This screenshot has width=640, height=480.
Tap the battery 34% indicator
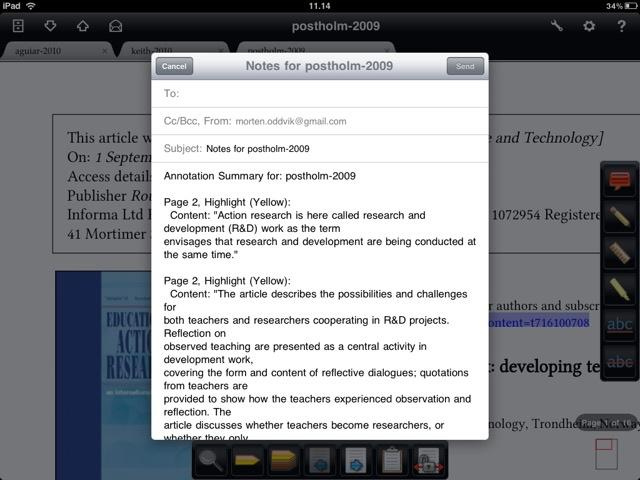click(x=621, y=6)
